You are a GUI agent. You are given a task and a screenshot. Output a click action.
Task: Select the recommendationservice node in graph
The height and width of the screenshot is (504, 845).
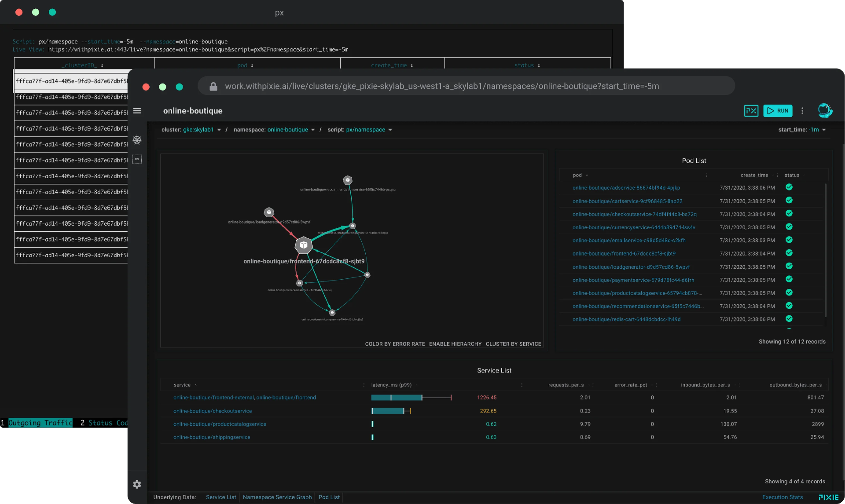[348, 180]
